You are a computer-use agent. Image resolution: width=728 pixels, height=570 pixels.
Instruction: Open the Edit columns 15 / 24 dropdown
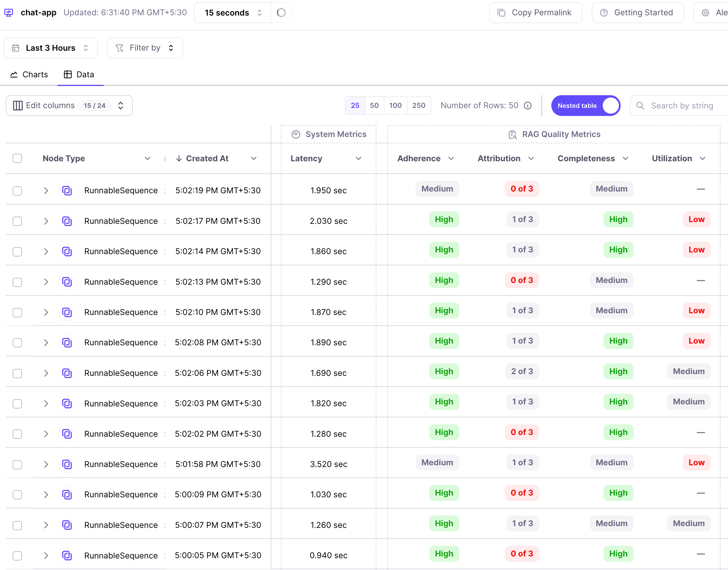click(x=69, y=106)
